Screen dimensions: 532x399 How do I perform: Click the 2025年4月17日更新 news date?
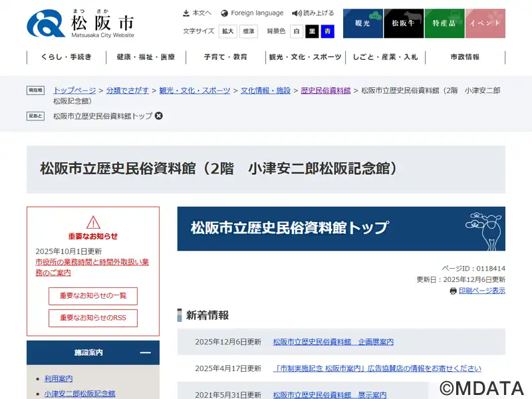[228, 368]
